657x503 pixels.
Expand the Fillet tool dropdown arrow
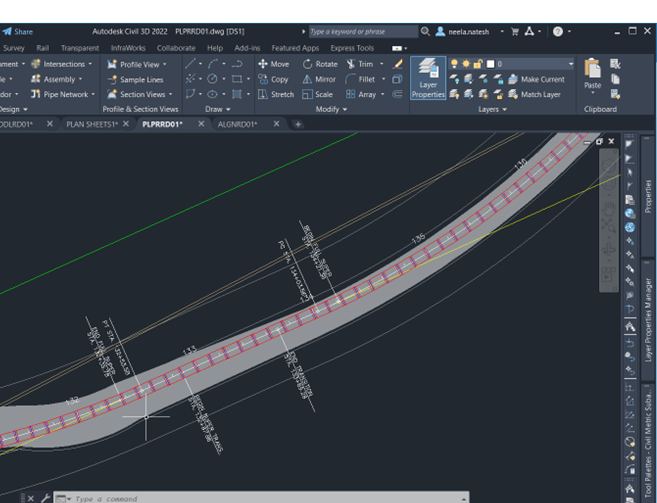[x=383, y=79]
